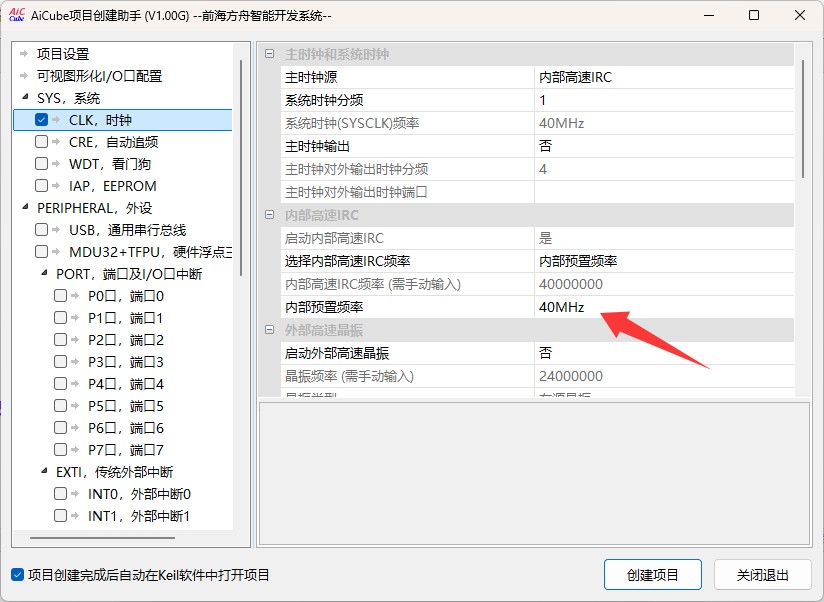
Task: Enable the P7口 端口7 checkbox
Action: (60, 450)
